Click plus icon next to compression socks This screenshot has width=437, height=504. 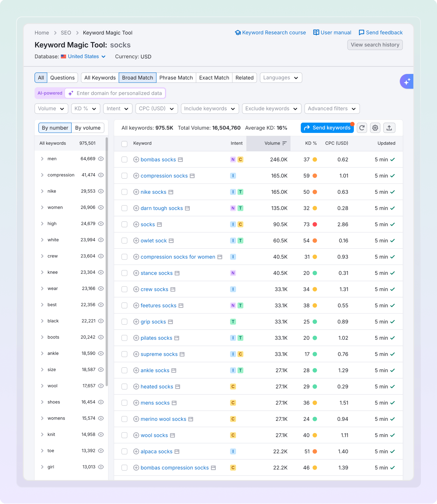[x=136, y=176]
